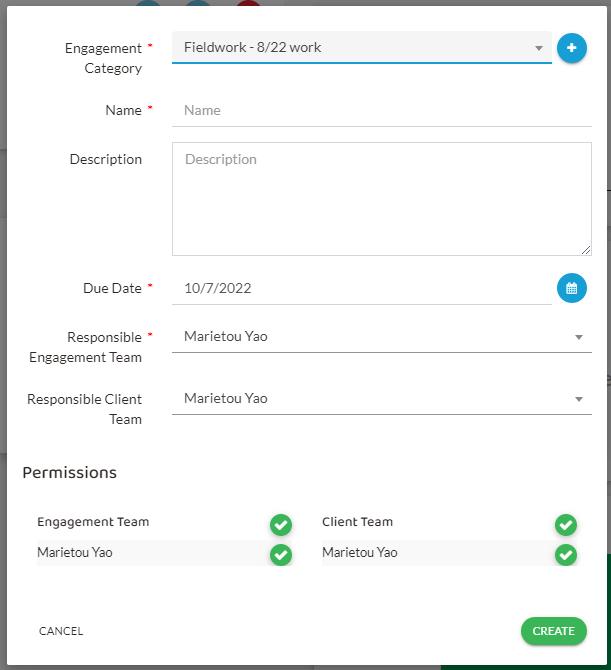The image size is (611, 670).
Task: Open the Due Date calendar picker
Action: [571, 288]
